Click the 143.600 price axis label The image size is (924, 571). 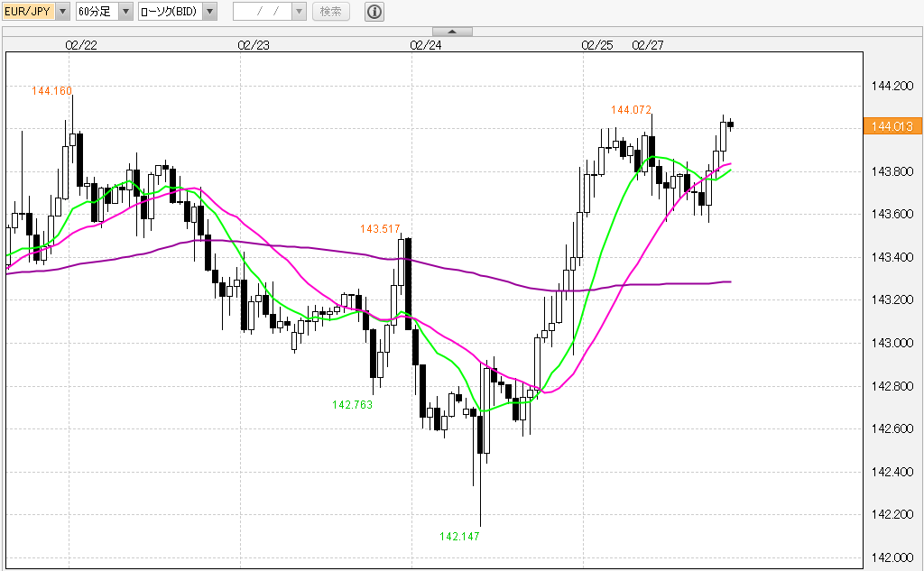pyautogui.click(x=892, y=214)
